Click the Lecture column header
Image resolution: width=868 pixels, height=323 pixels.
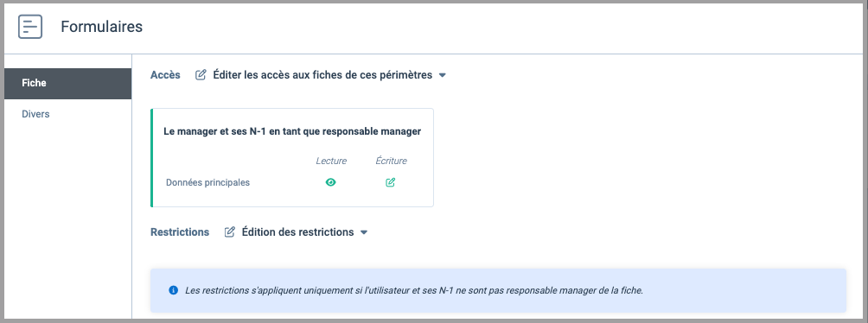[331, 161]
